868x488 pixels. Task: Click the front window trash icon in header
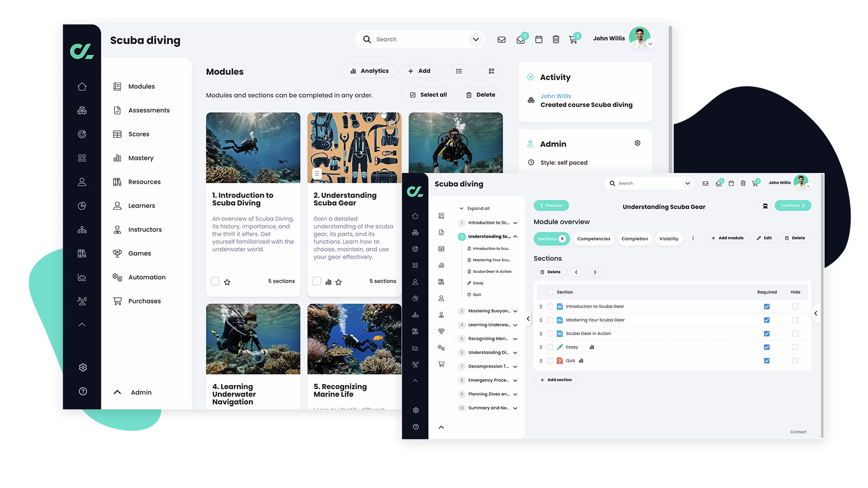coord(743,183)
